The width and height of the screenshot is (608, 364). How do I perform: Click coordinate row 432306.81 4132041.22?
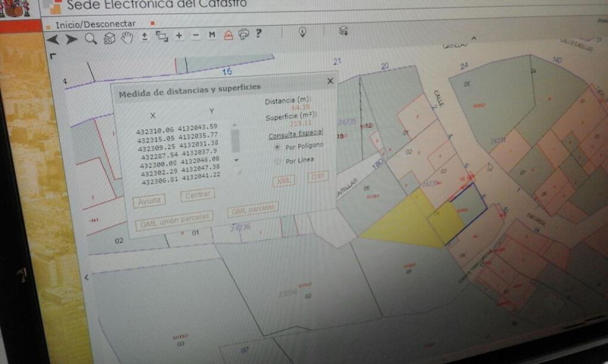pyautogui.click(x=181, y=179)
